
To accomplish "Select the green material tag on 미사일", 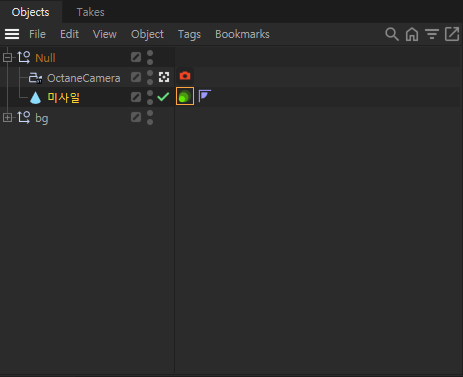I will pyautogui.click(x=185, y=96).
